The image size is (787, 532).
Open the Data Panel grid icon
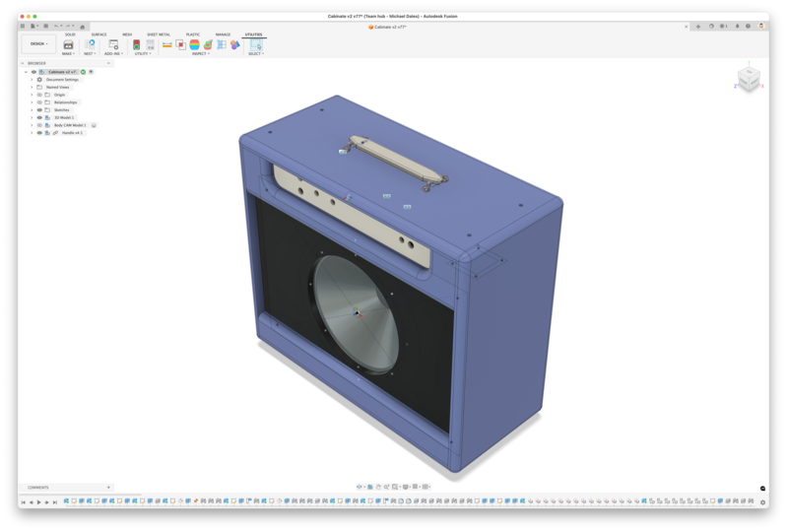(x=22, y=26)
